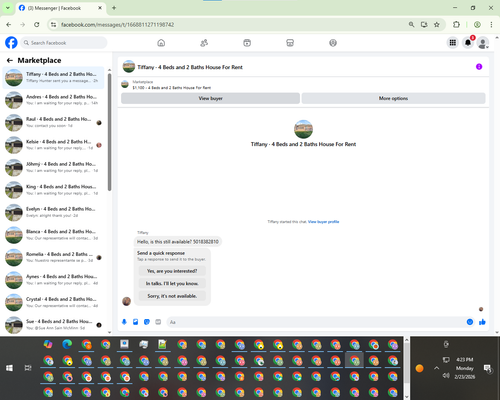Open the Evelyn conversation

pyautogui.click(x=53, y=212)
